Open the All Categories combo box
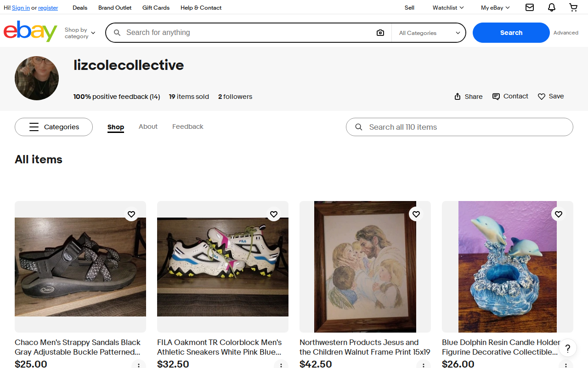 pyautogui.click(x=429, y=33)
